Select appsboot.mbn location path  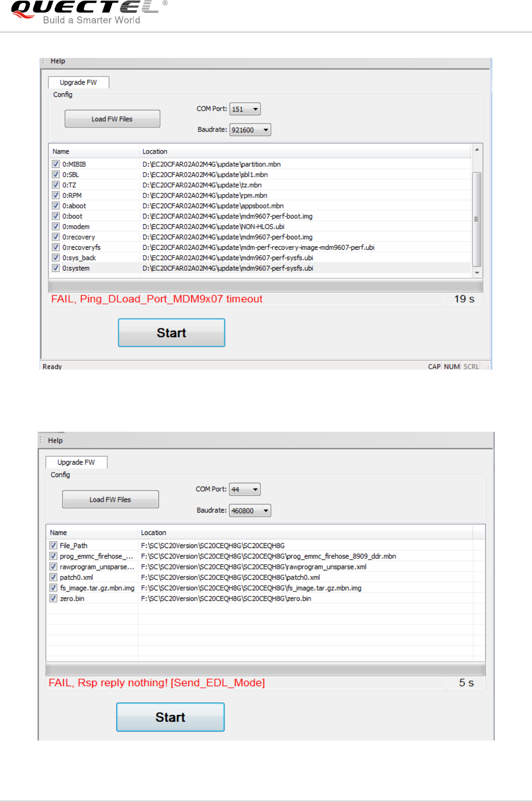213,206
